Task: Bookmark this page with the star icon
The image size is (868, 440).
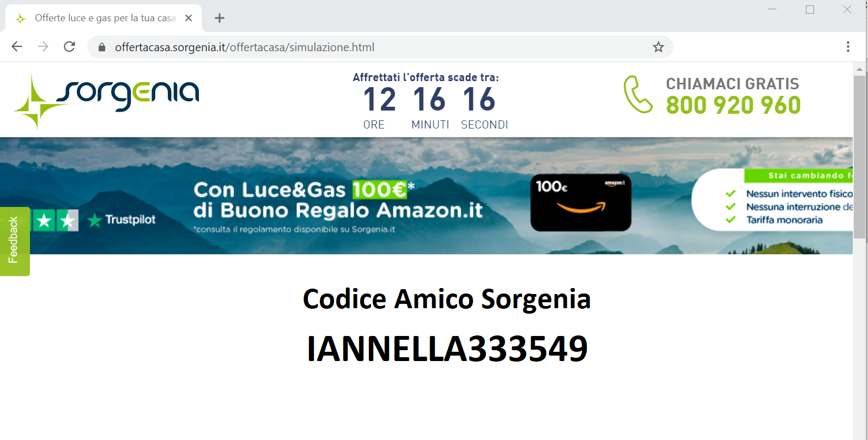Action: click(658, 47)
